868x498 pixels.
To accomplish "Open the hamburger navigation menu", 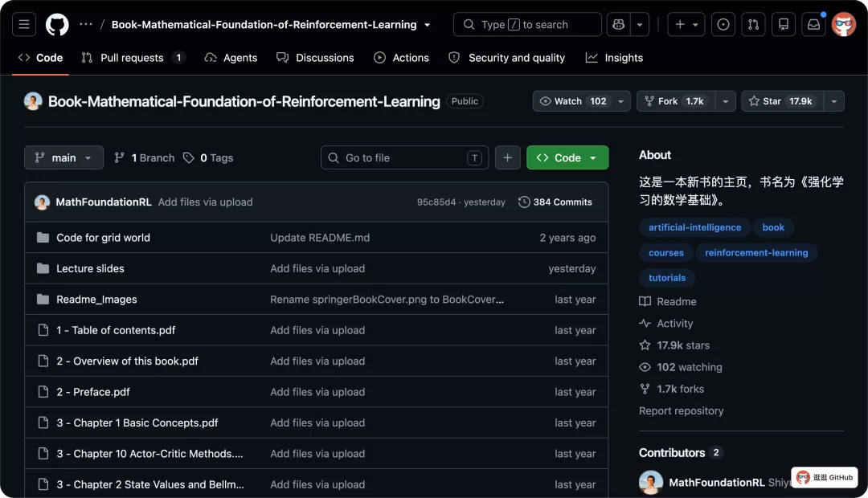I will 24,24.
